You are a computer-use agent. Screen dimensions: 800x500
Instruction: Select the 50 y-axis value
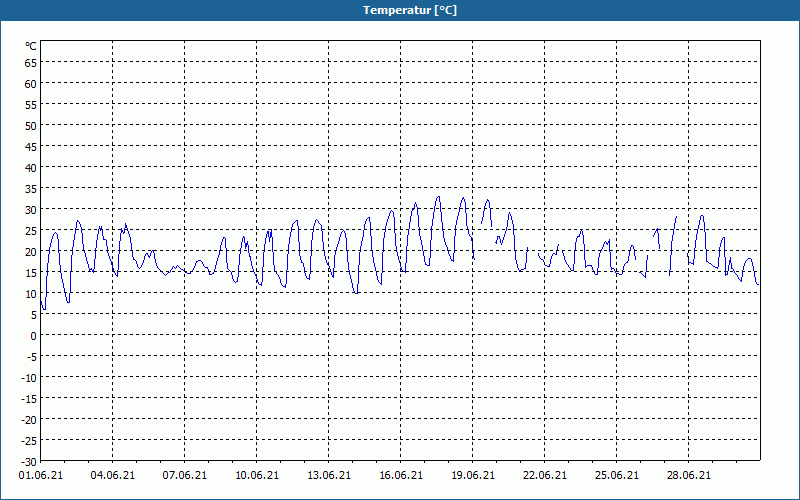31,126
